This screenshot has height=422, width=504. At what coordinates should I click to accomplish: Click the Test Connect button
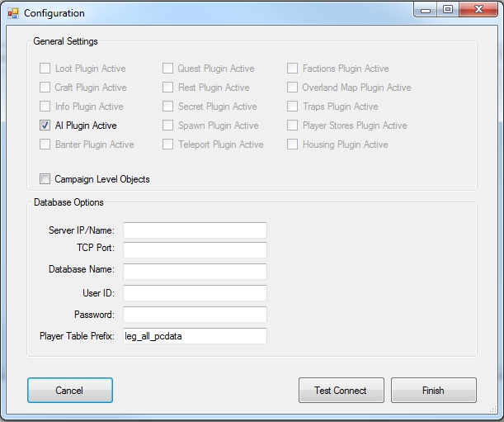pos(341,391)
